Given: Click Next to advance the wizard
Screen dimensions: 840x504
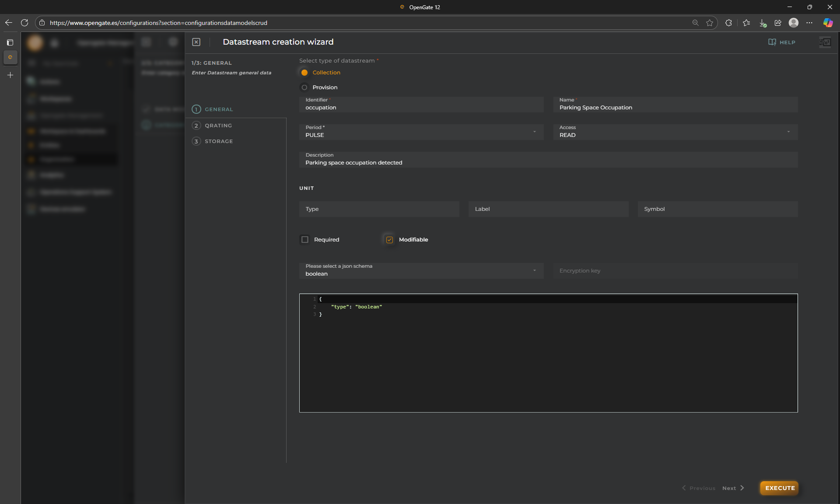Looking at the screenshot, I should coord(733,488).
